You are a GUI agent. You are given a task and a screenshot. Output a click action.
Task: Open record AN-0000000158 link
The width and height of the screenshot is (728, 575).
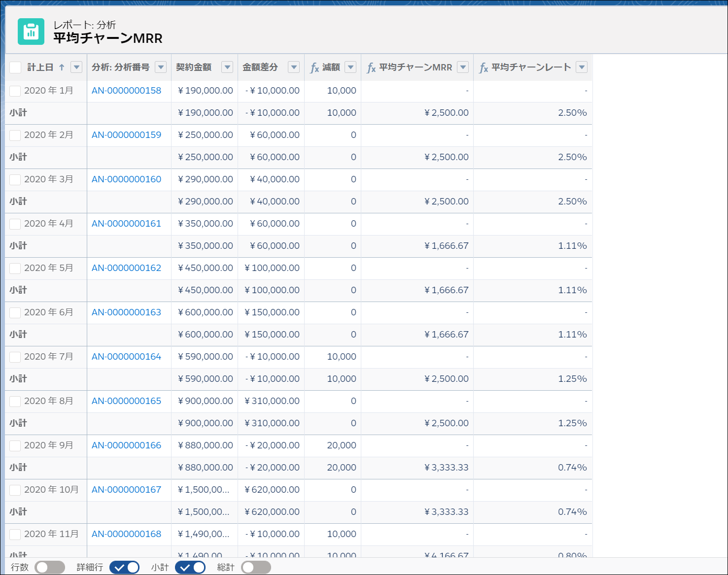coord(126,91)
